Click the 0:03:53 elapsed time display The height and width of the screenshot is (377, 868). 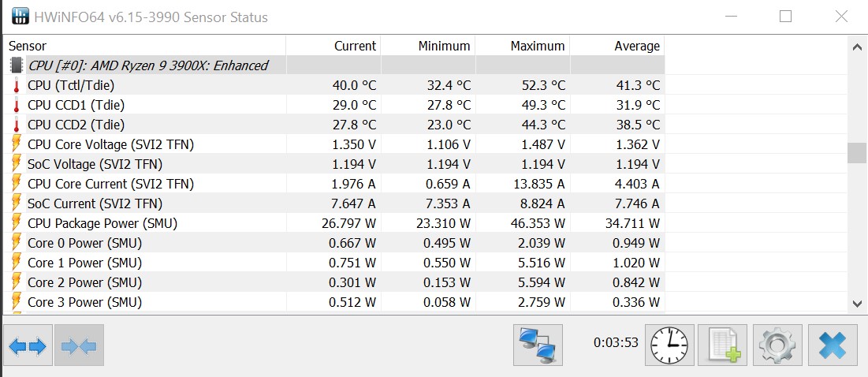[x=616, y=342]
